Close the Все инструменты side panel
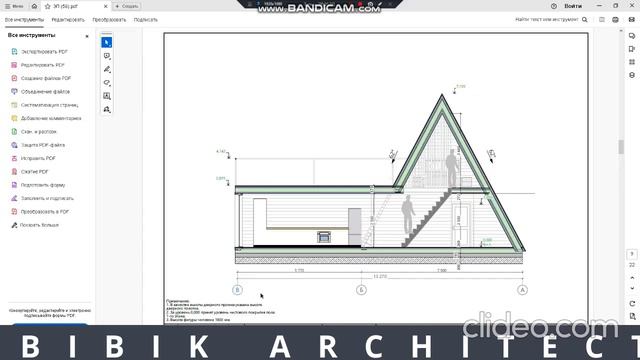Screen dimensions: 640x360 [87, 36]
